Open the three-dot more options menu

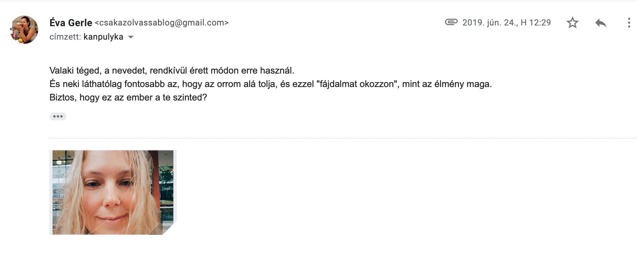pos(629,23)
